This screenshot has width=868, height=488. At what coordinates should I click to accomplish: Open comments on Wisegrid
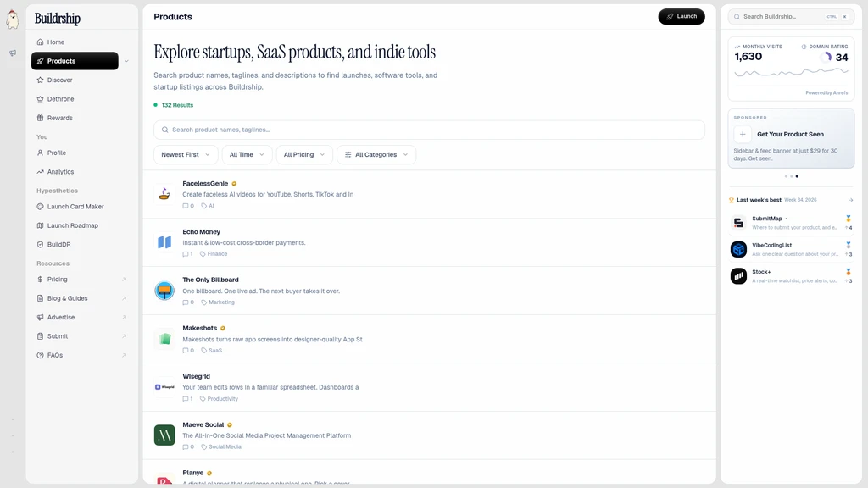click(187, 399)
